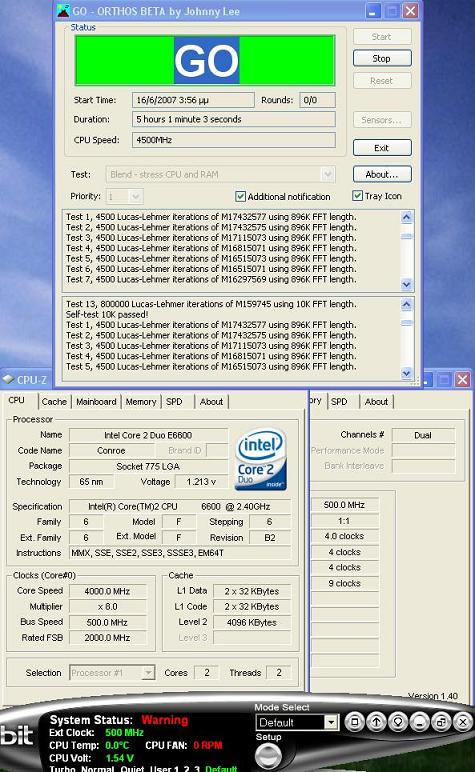Click the Level 2 cache value '4096 KBytes'

click(x=252, y=622)
